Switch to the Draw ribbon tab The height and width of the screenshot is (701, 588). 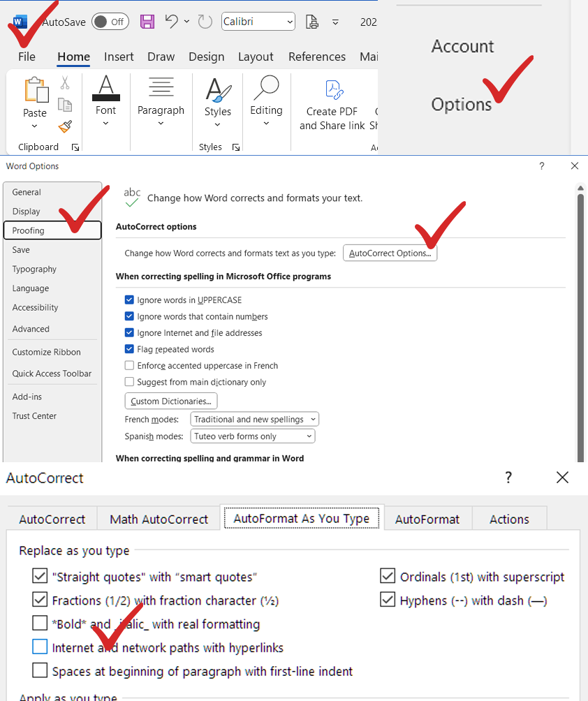coord(161,57)
